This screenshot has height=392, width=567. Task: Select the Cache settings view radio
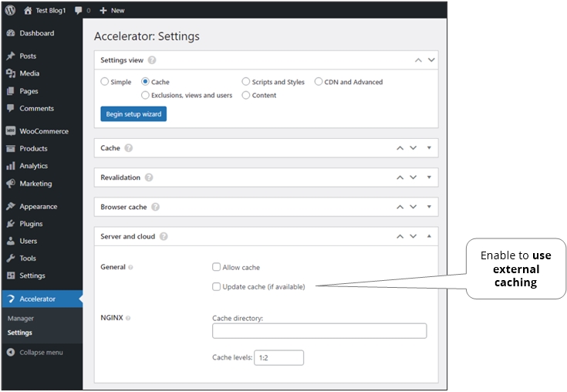click(145, 82)
